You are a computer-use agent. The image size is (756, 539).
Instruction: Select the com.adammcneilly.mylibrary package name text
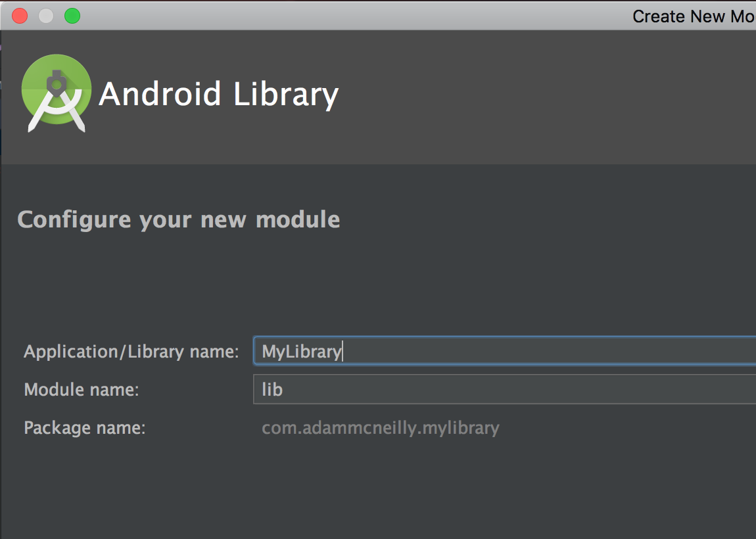(x=380, y=428)
